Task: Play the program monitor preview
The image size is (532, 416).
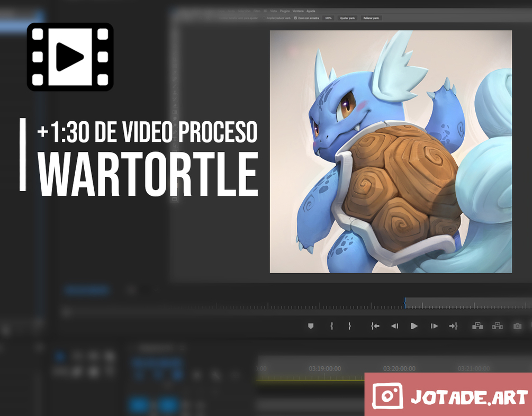Action: [414, 326]
